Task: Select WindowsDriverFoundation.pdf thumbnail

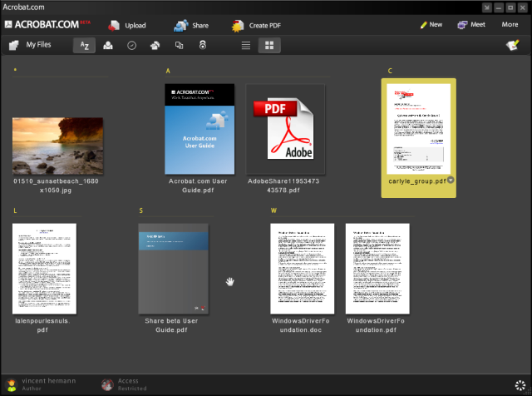Action: 377,269
